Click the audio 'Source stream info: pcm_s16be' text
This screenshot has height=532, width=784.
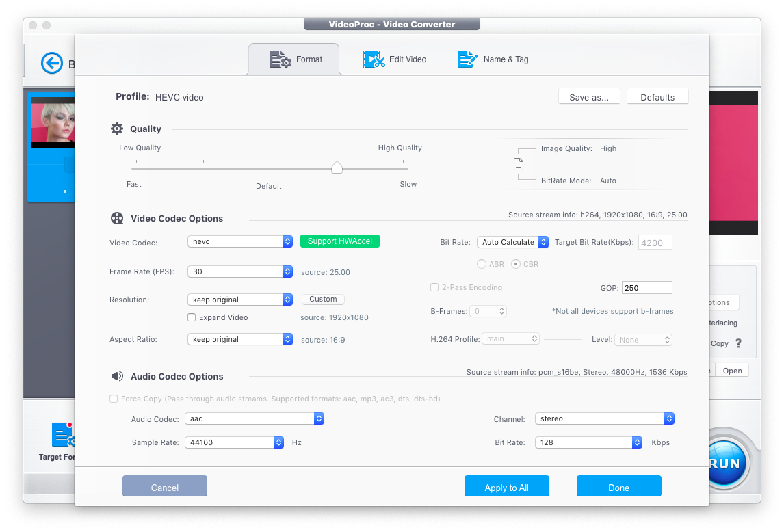[577, 372]
